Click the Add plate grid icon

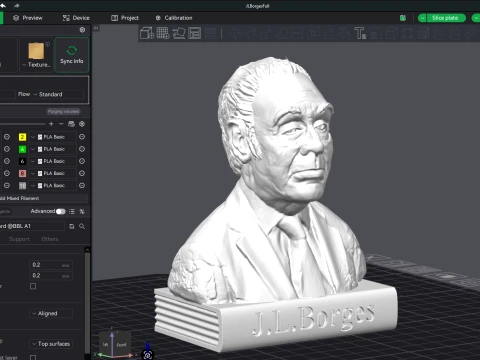click(x=163, y=33)
